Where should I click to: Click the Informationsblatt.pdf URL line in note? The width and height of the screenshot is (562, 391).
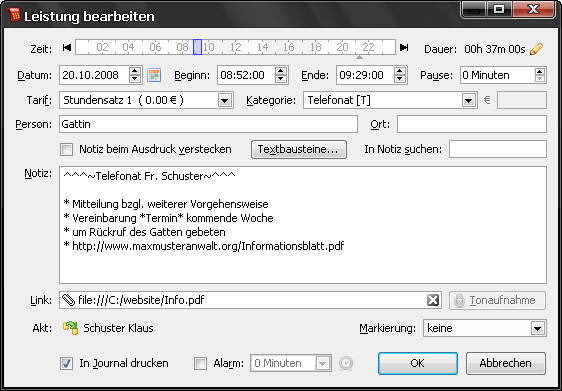click(x=204, y=246)
